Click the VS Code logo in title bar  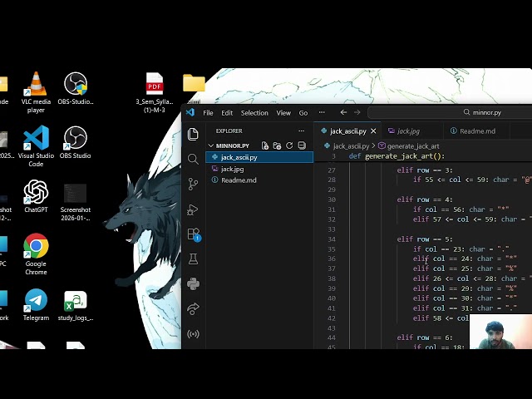[x=190, y=112]
